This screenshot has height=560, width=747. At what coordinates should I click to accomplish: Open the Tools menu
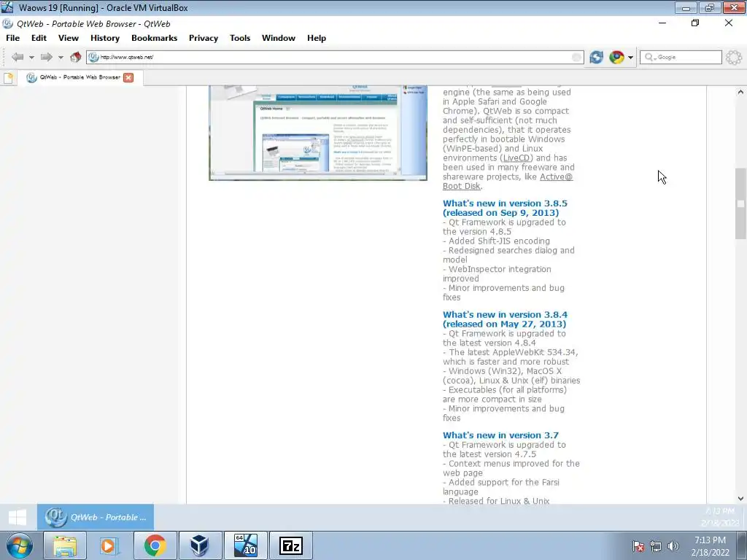click(x=240, y=38)
